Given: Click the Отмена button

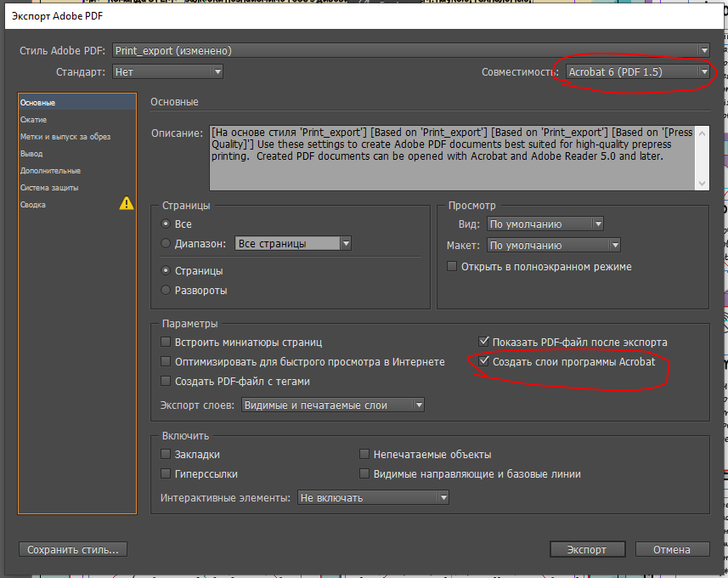Looking at the screenshot, I should (672, 549).
